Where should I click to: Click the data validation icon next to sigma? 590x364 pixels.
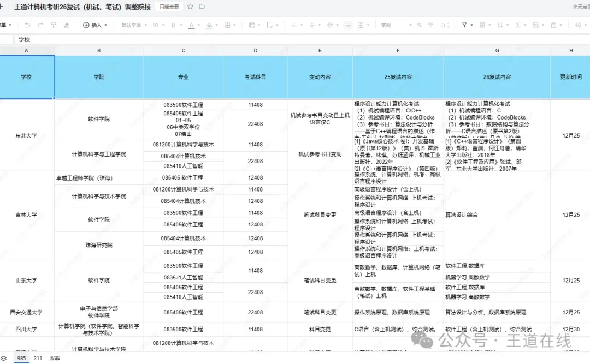pyautogui.click(x=535, y=25)
